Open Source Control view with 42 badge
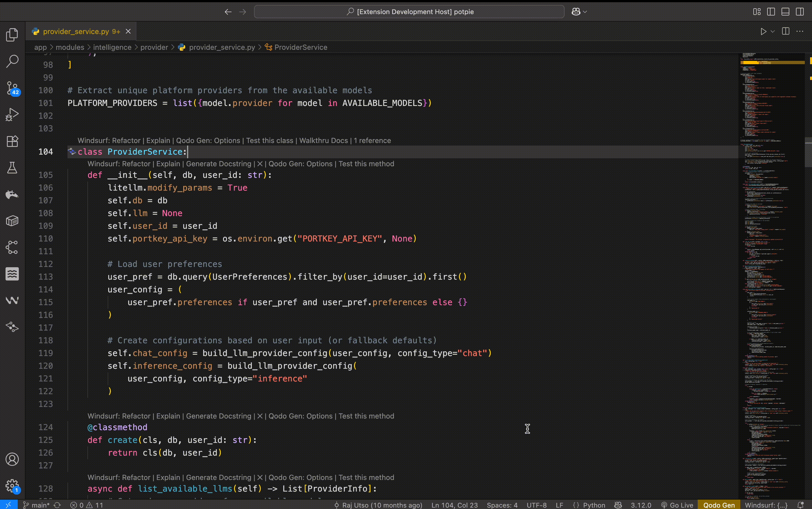This screenshot has width=812, height=509. click(x=13, y=88)
